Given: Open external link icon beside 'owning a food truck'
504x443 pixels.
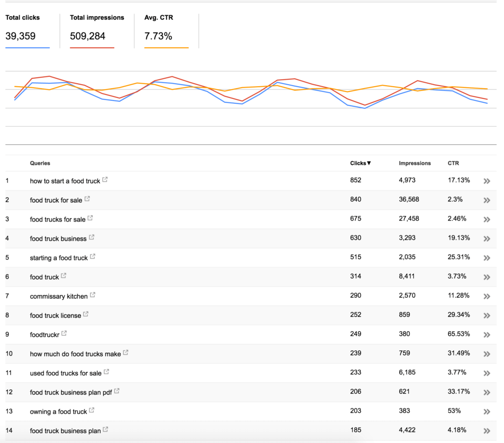Looking at the screenshot, I should coord(92,410).
